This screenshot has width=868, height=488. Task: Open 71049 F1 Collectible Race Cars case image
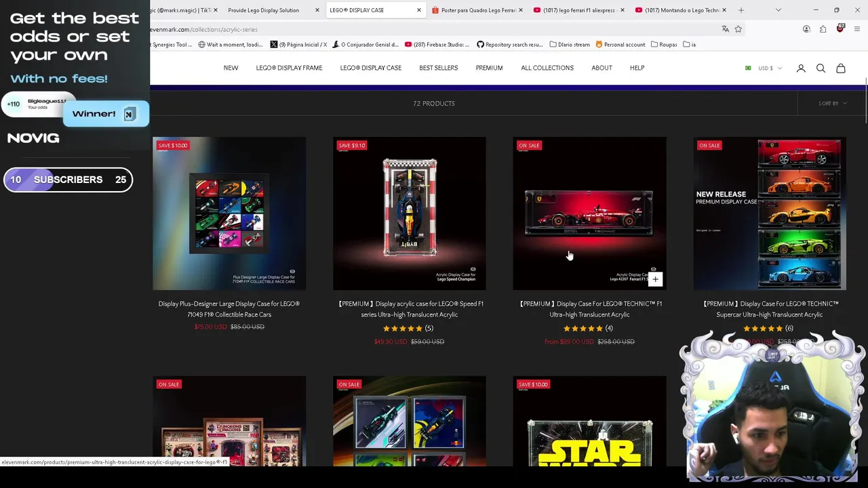click(229, 213)
